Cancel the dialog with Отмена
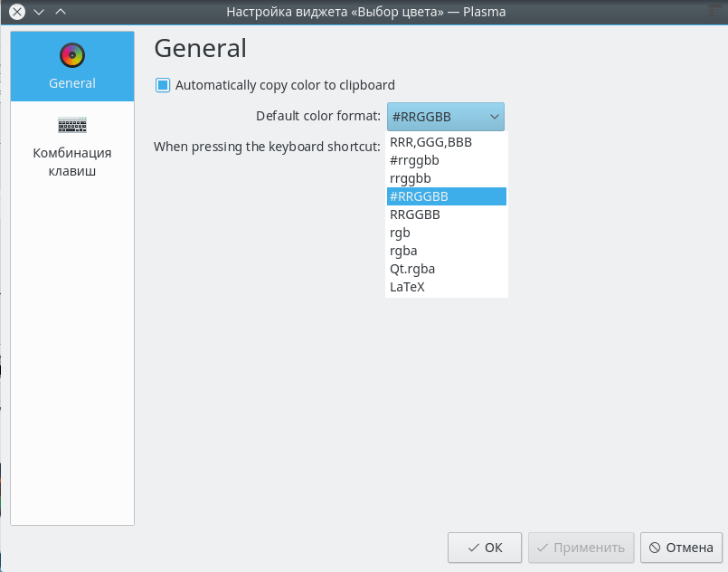Viewport: 728px width, 572px height. (681, 548)
